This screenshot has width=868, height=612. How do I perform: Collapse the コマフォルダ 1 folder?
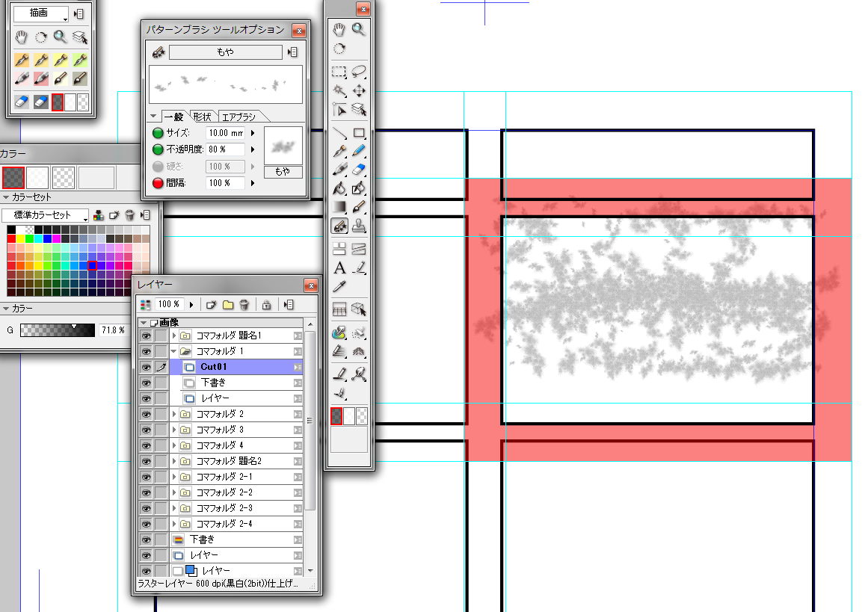(x=173, y=350)
